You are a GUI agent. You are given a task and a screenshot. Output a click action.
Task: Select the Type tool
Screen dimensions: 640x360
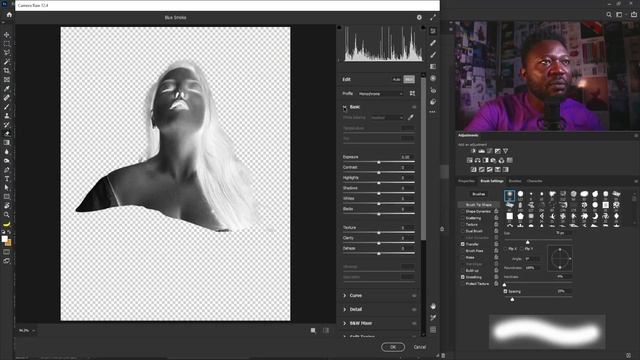7,179
